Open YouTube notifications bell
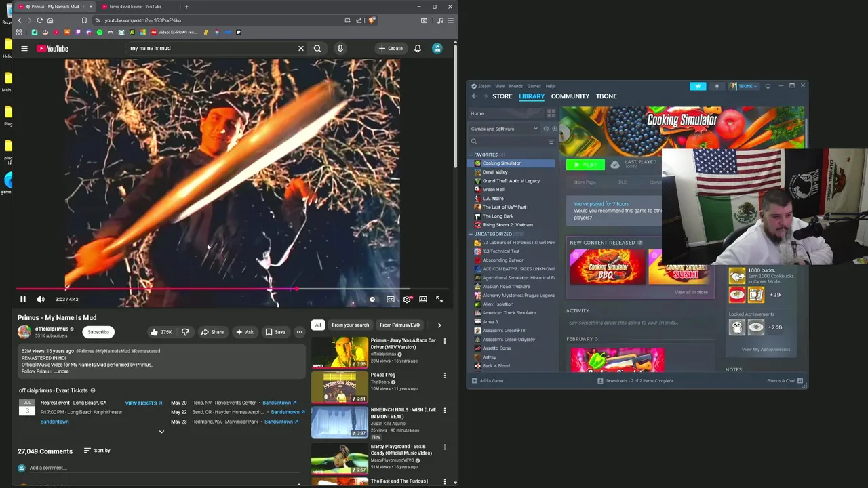 (418, 48)
